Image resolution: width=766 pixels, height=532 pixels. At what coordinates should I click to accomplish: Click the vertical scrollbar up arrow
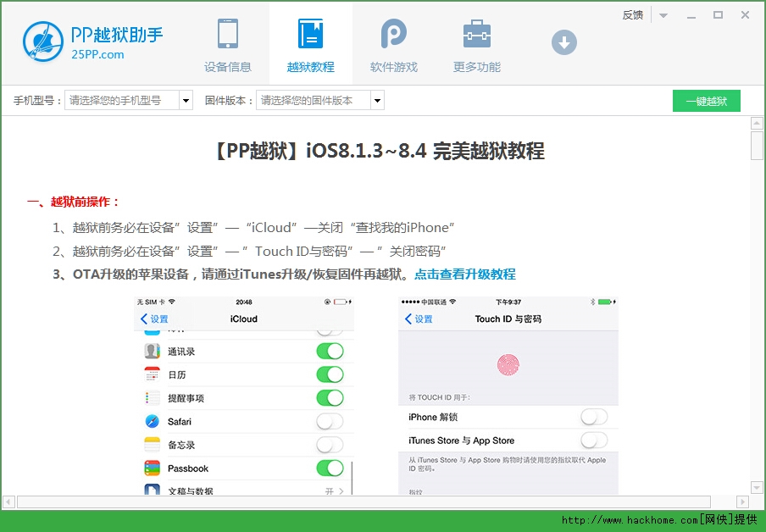pyautogui.click(x=757, y=123)
